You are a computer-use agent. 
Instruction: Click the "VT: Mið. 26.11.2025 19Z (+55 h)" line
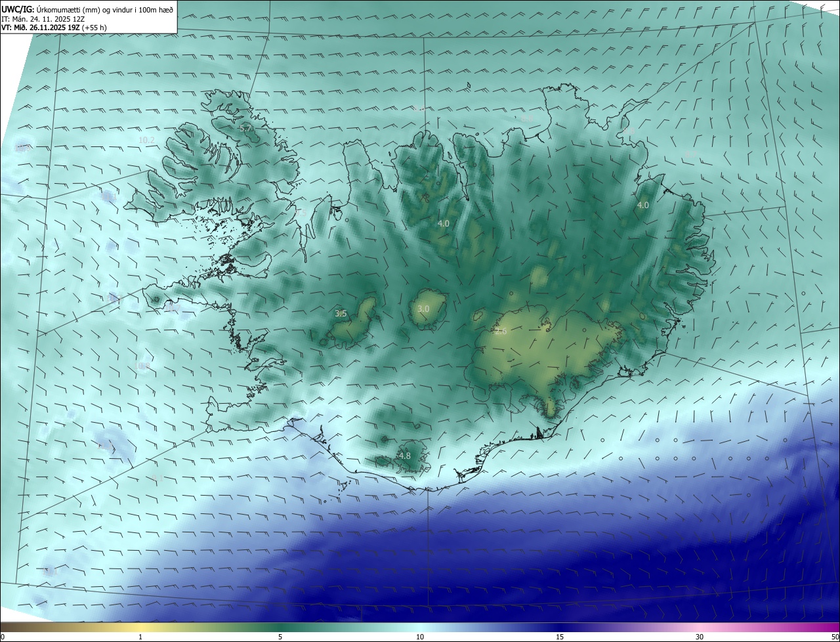tap(54, 28)
